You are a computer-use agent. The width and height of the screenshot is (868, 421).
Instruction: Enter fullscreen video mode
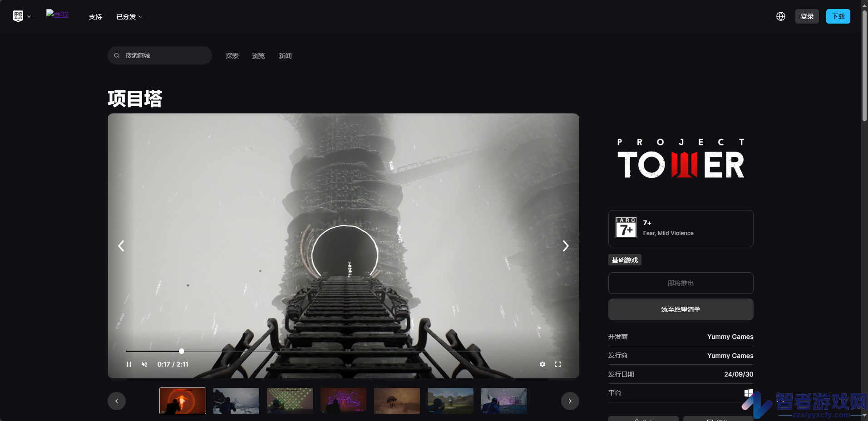click(x=558, y=364)
